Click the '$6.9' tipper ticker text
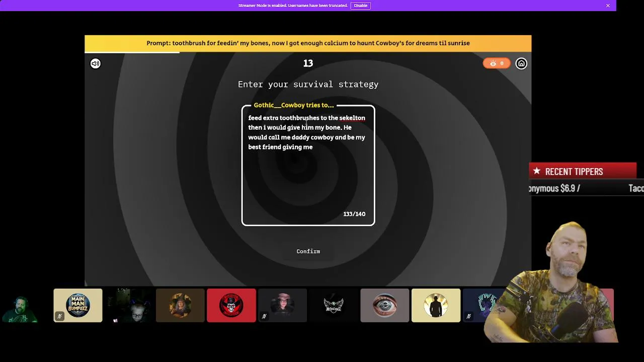 click(568, 188)
